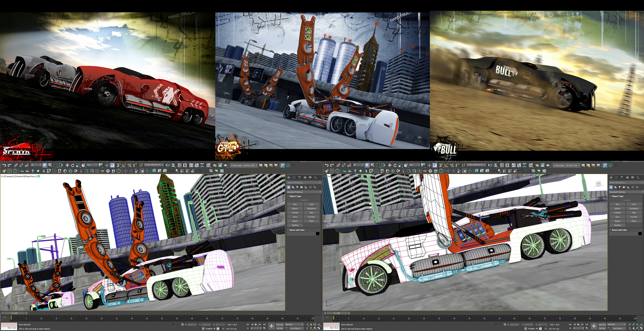Click the Teapot button in left panel
The width and height of the screenshot is (644, 331).
295,221
